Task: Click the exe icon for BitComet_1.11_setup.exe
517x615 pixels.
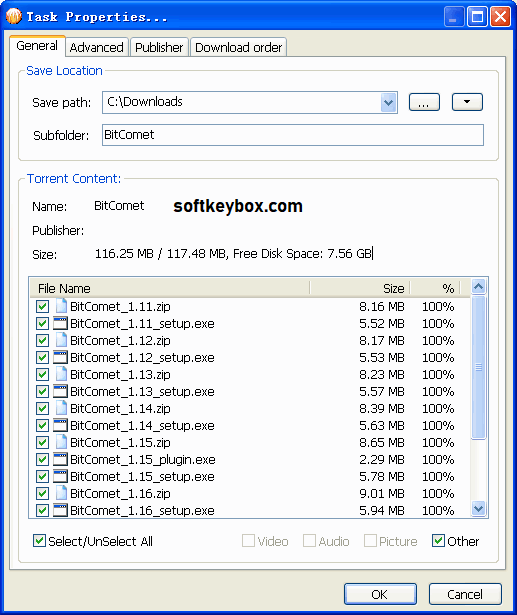Action: tap(60, 323)
